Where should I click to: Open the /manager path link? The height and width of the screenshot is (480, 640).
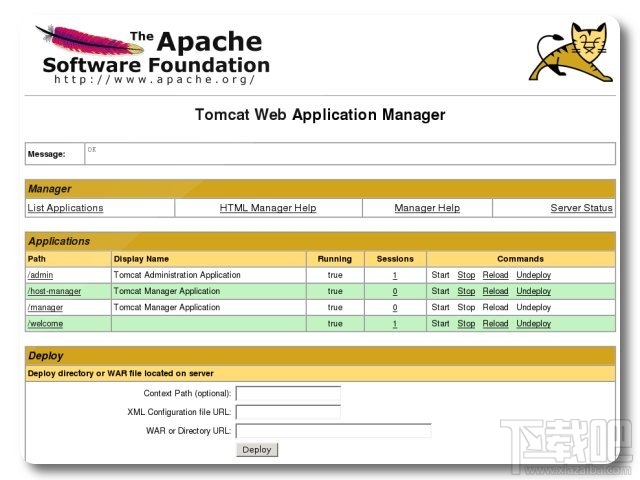click(45, 307)
